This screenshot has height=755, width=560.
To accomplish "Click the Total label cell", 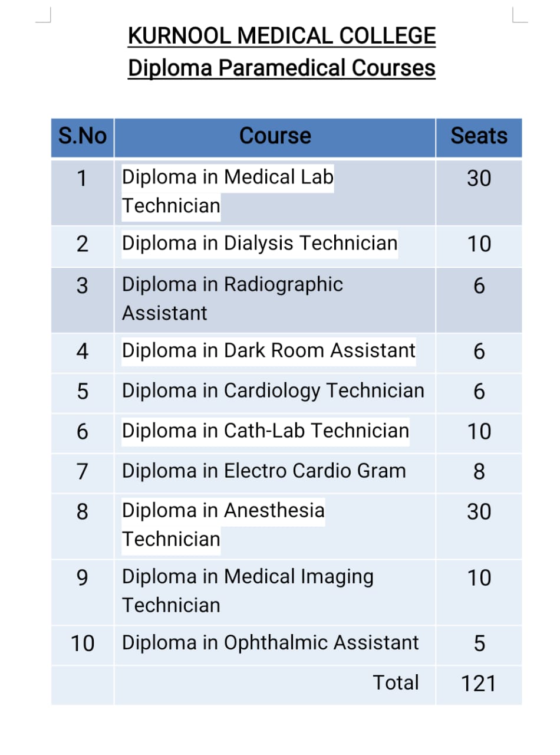I will (x=396, y=683).
